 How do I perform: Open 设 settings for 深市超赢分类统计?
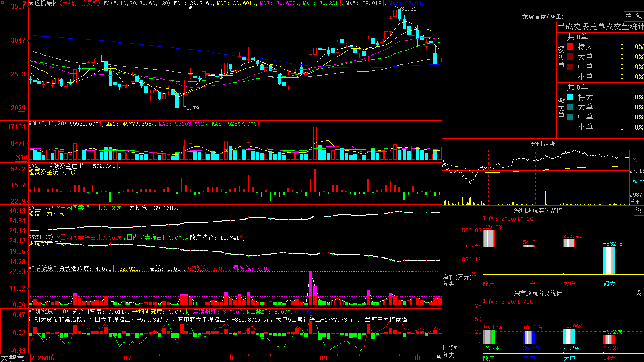638,293
